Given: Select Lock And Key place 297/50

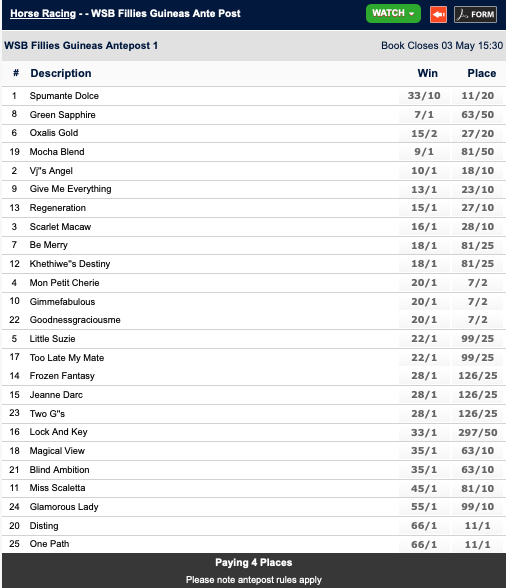Looking at the screenshot, I should pos(477,432).
